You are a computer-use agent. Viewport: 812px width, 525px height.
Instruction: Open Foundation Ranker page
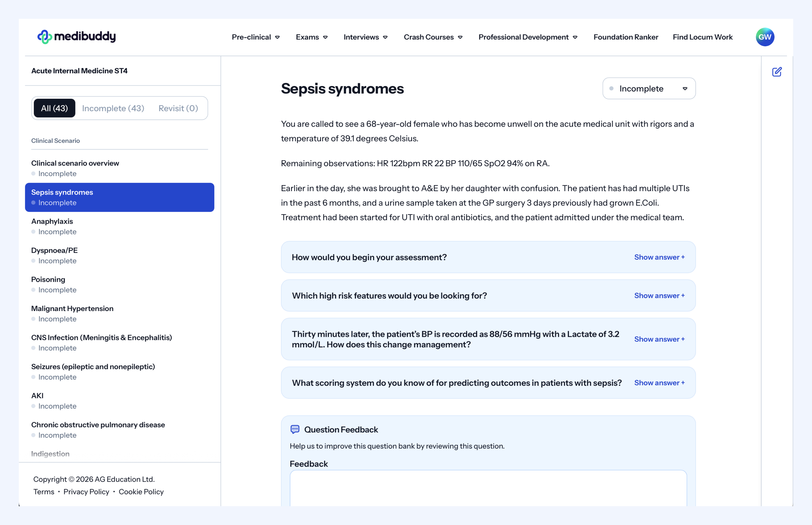point(625,37)
